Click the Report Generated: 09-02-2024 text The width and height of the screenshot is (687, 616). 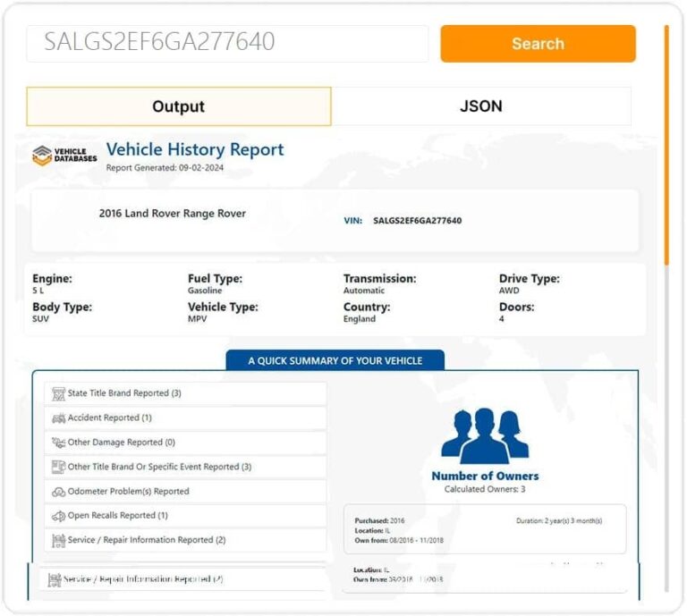tap(165, 168)
